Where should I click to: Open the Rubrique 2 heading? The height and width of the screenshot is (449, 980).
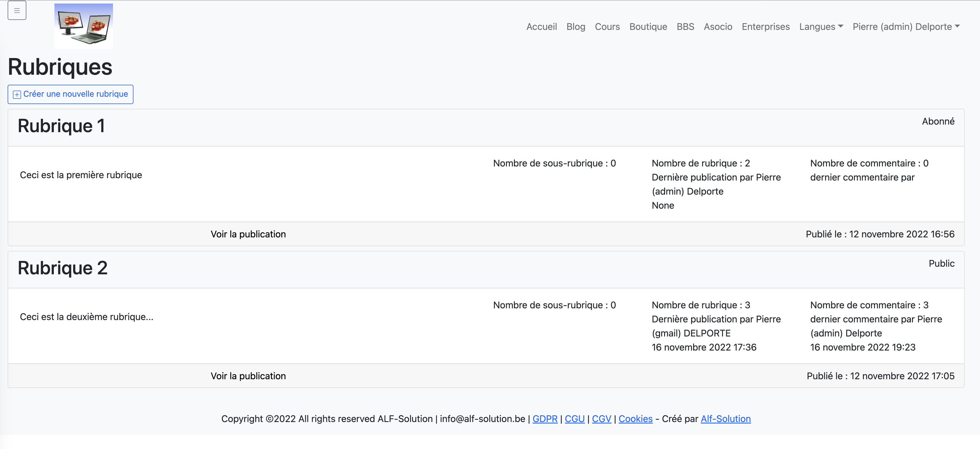[x=62, y=268]
